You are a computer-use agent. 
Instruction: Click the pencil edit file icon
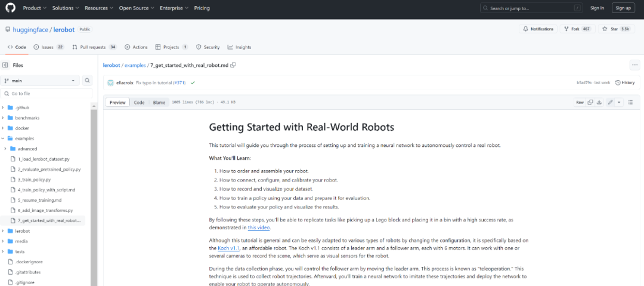610,102
